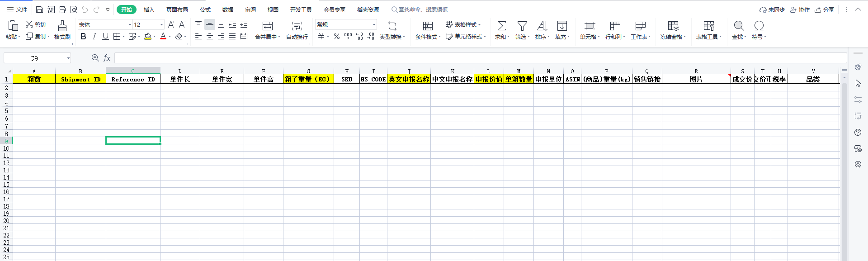The image size is (868, 261).
Task: Expand the Name Box C9 dropdown arrow
Action: (68, 58)
